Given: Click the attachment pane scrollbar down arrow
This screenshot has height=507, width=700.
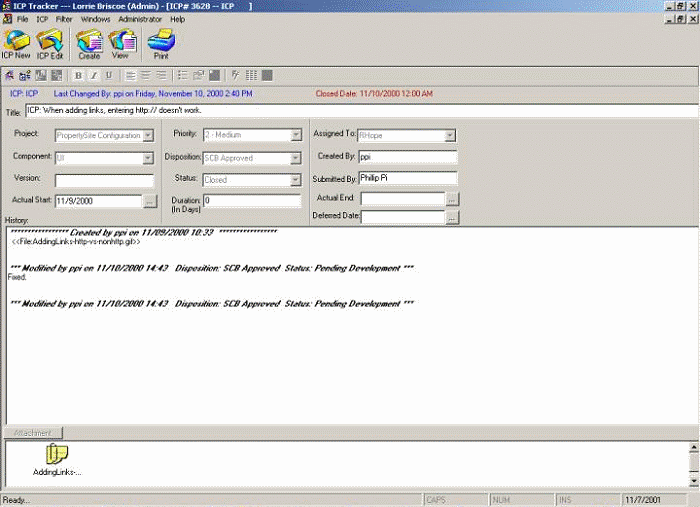Looking at the screenshot, I should (693, 478).
